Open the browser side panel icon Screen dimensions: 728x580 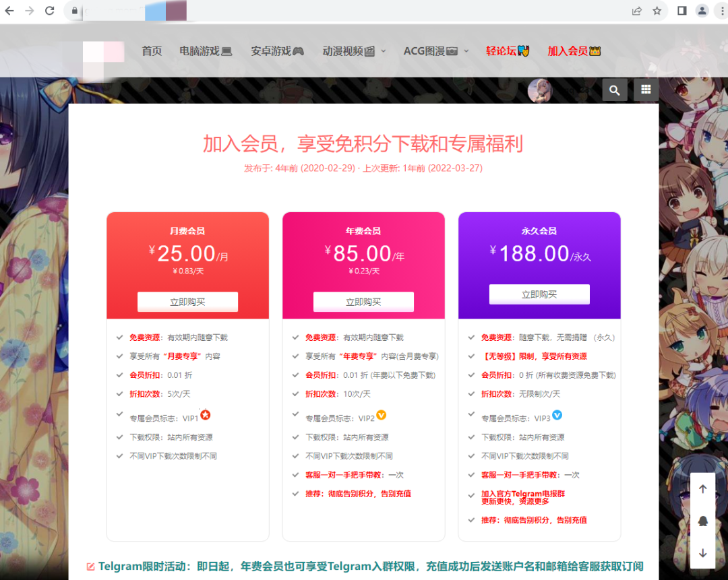click(x=682, y=11)
